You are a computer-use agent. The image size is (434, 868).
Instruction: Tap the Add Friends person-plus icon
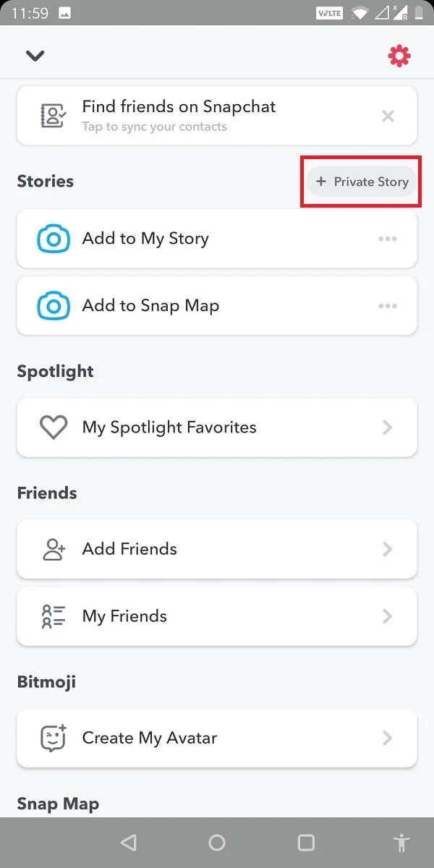(x=54, y=549)
